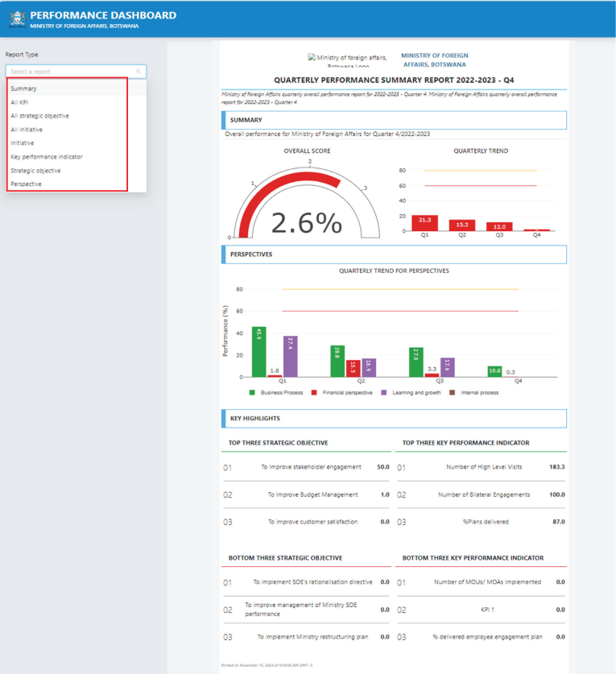Toggle Learning and growth legend swatch
Image resolution: width=616 pixels, height=674 pixels.
(384, 392)
